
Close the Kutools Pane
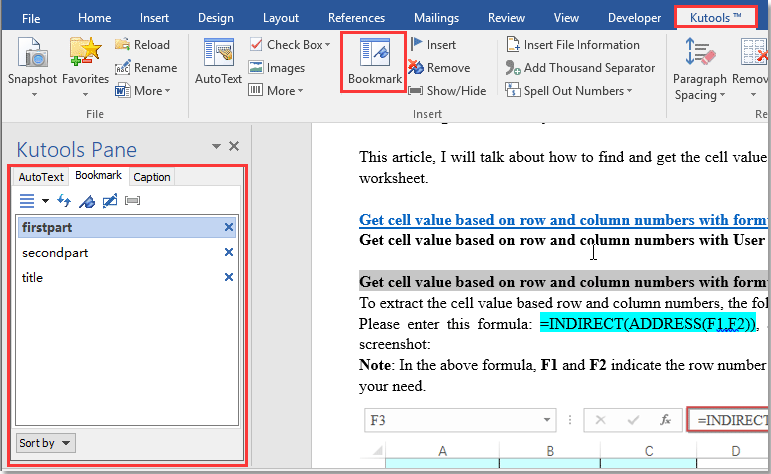click(x=234, y=146)
